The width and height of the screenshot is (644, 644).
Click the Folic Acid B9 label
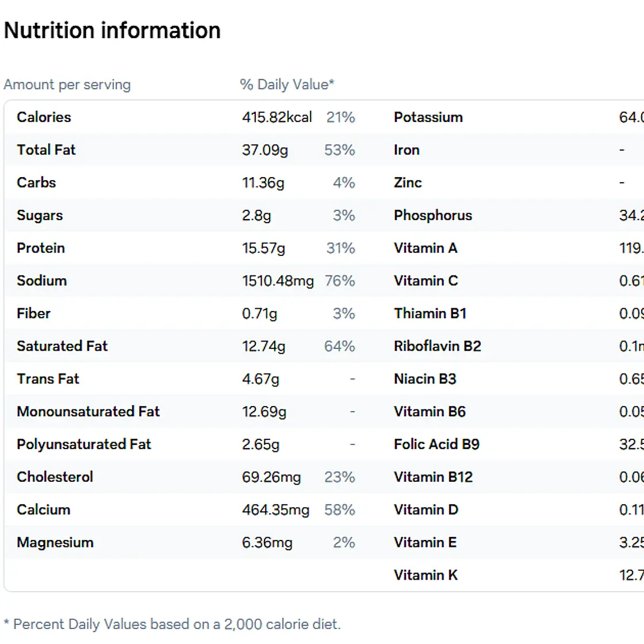(436, 444)
